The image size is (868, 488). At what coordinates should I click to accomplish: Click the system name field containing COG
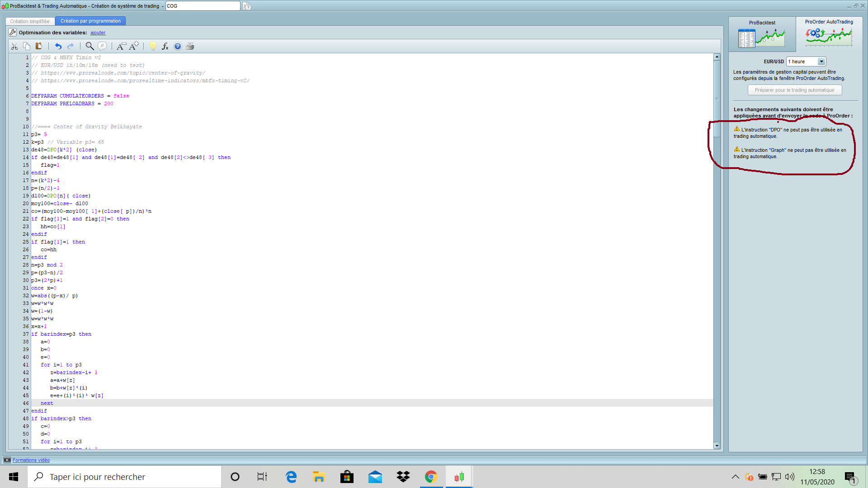coord(203,6)
